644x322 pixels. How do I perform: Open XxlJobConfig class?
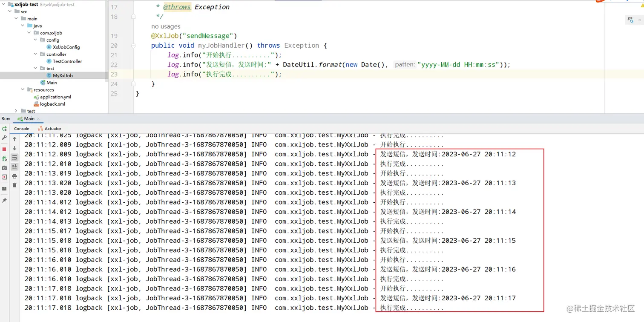(63, 47)
